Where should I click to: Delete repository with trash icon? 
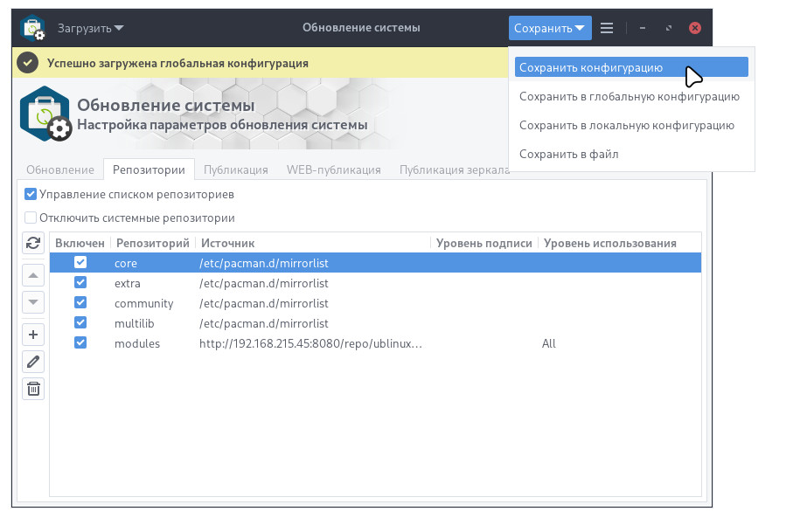tap(33, 389)
